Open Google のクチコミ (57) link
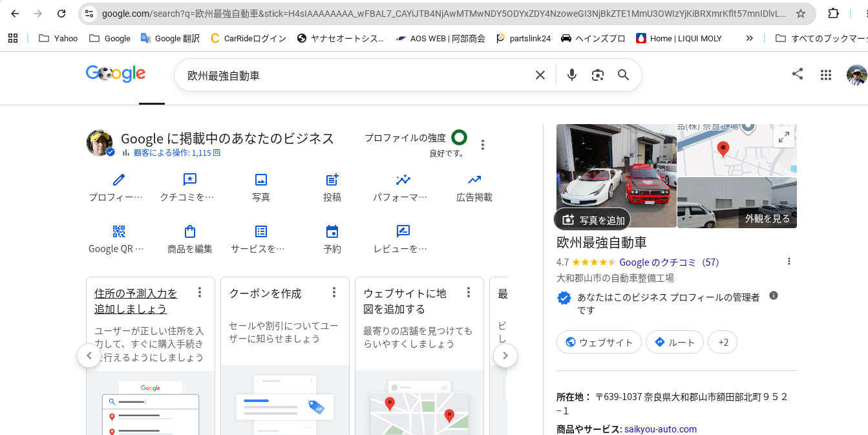Viewport: 868px width, 435px height. point(669,262)
